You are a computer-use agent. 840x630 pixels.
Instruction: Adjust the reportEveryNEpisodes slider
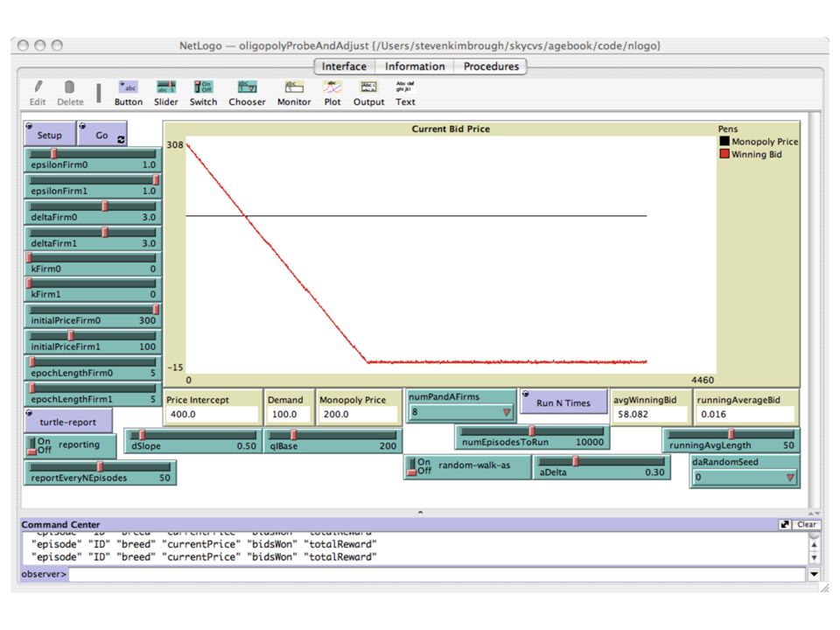(x=100, y=473)
